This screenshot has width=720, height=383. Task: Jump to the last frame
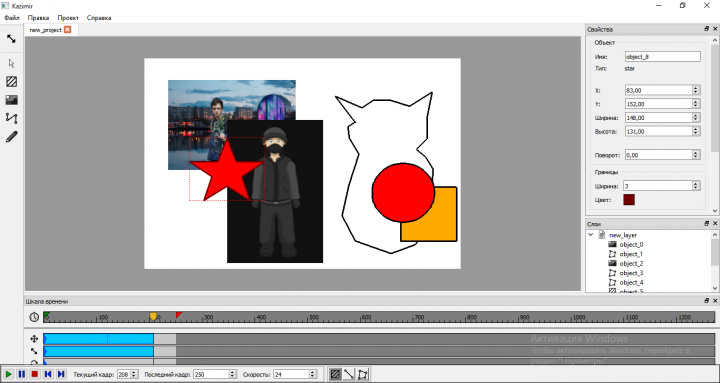tap(61, 374)
